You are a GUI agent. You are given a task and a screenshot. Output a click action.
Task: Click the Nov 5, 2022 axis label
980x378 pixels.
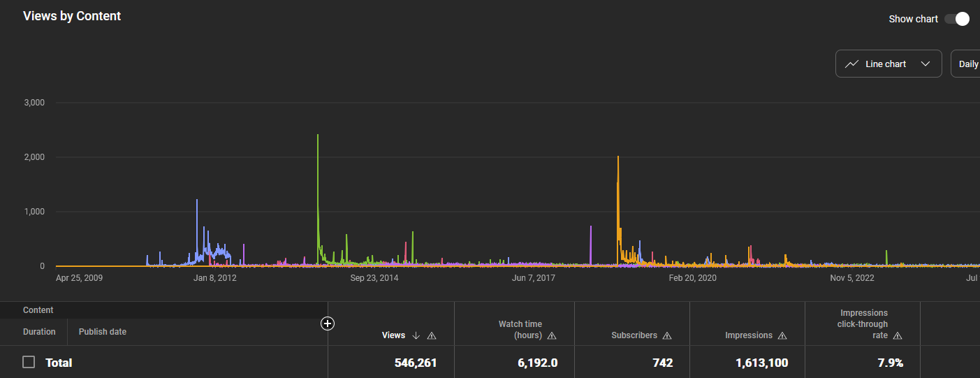pyautogui.click(x=852, y=278)
